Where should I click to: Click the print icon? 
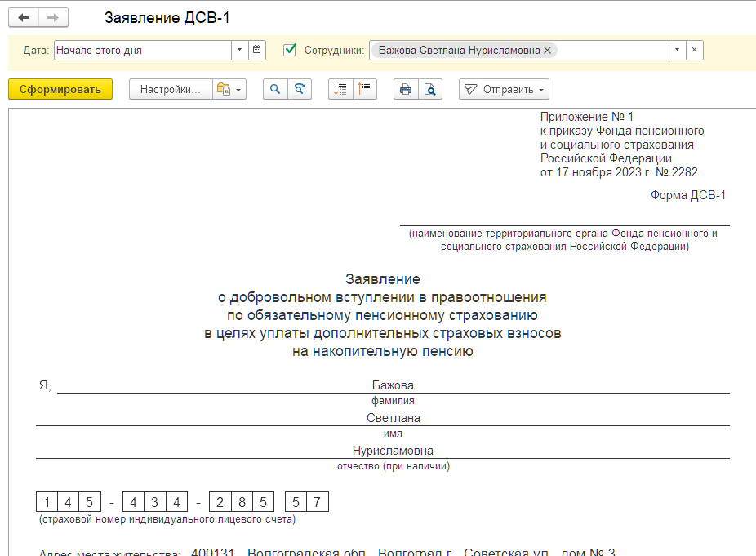pos(406,89)
